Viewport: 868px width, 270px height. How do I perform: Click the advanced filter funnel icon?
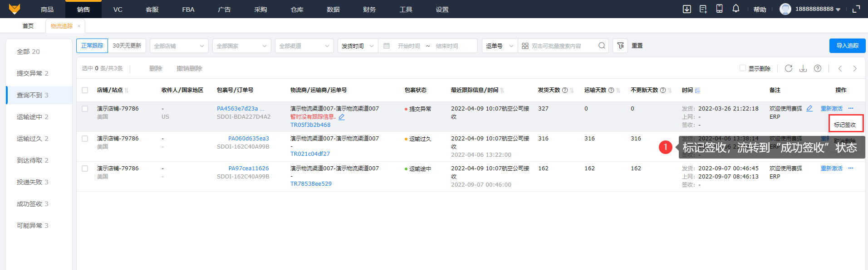[x=620, y=46]
